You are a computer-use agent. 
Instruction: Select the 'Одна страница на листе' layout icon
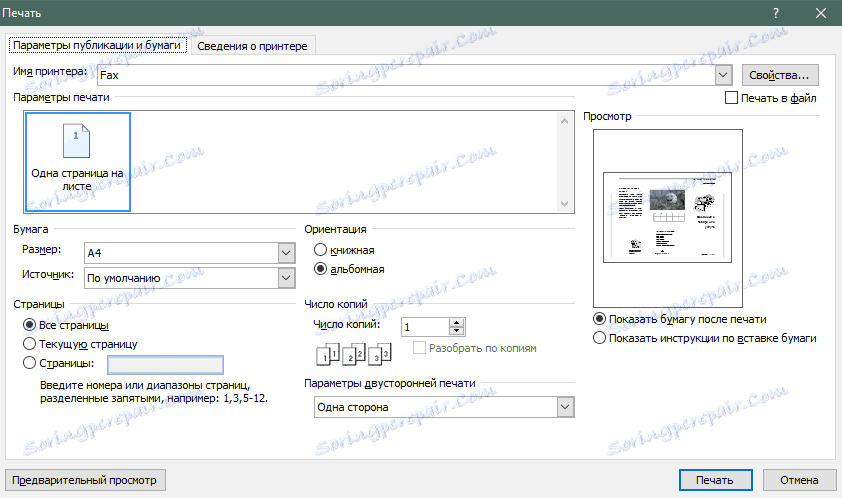tap(77, 162)
